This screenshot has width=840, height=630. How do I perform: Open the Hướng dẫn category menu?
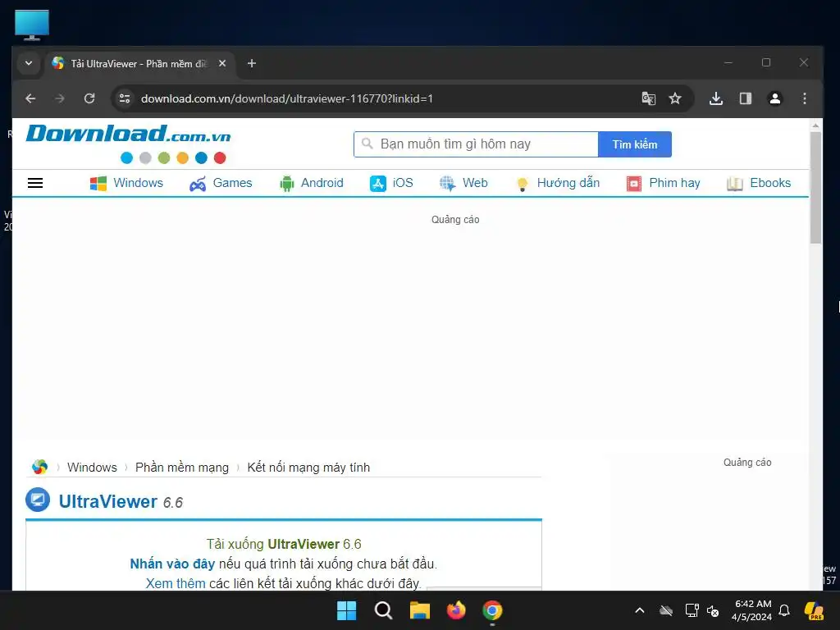557,183
